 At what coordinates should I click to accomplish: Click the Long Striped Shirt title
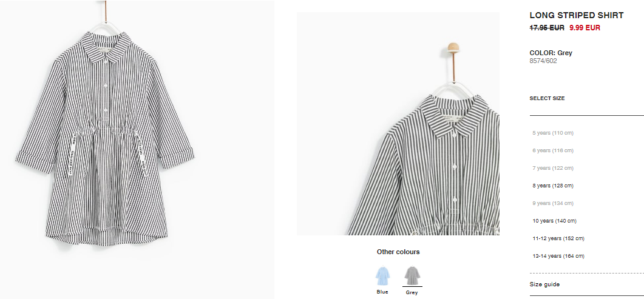pos(576,16)
